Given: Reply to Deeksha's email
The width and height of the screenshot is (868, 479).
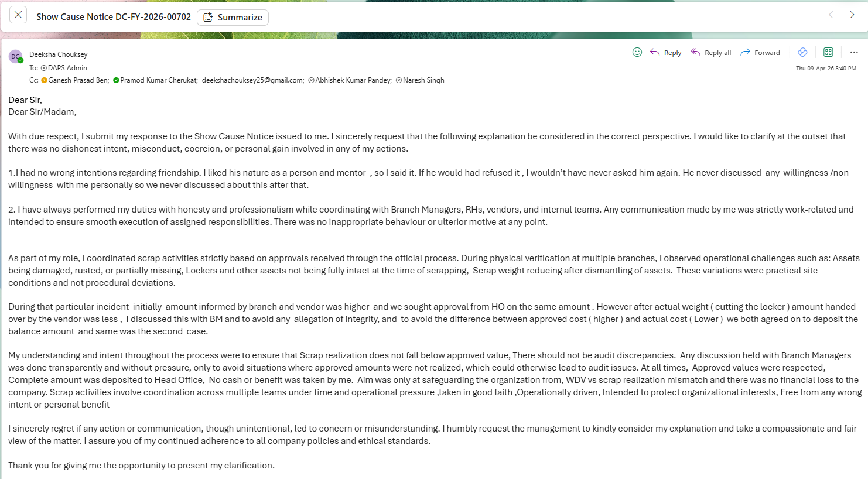Looking at the screenshot, I should coord(666,53).
